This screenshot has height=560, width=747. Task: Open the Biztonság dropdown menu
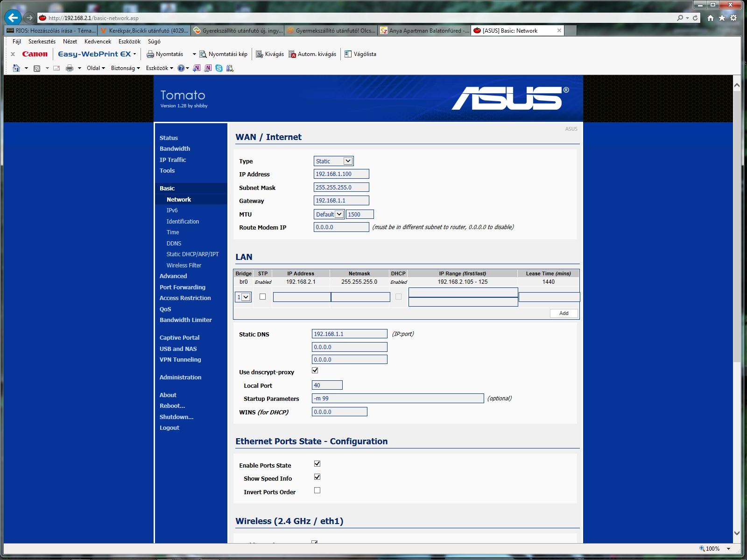point(126,68)
